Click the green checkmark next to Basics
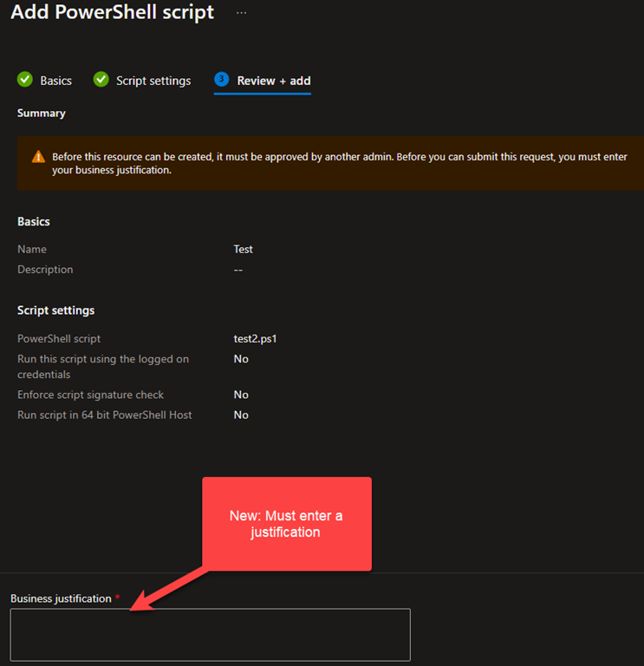Image resolution: width=644 pixels, height=666 pixels. tap(25, 80)
